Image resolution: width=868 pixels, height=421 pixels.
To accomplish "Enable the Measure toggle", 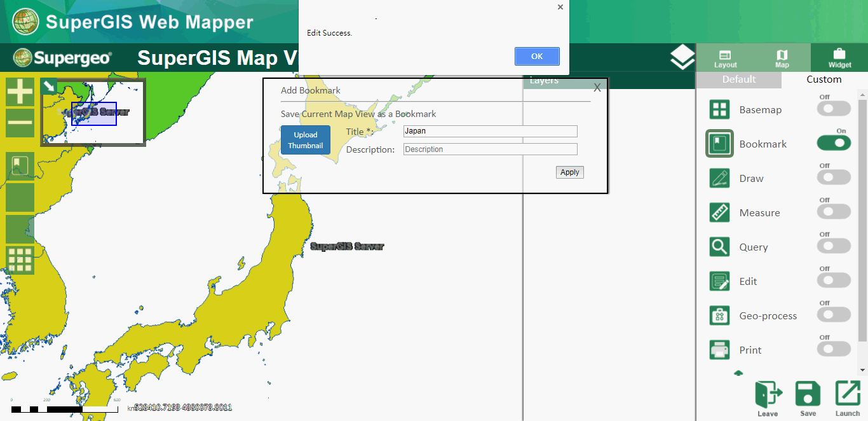I will point(834,212).
